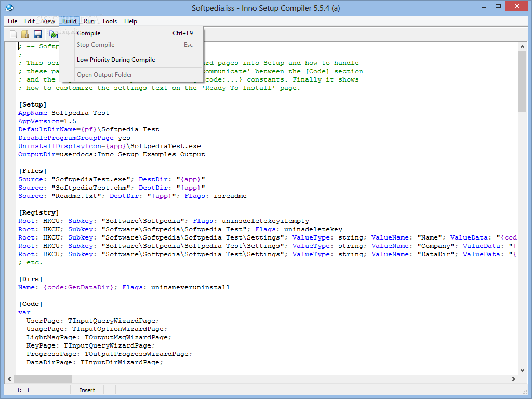Click the [Files] section header
The width and height of the screenshot is (532, 399).
[x=33, y=171]
